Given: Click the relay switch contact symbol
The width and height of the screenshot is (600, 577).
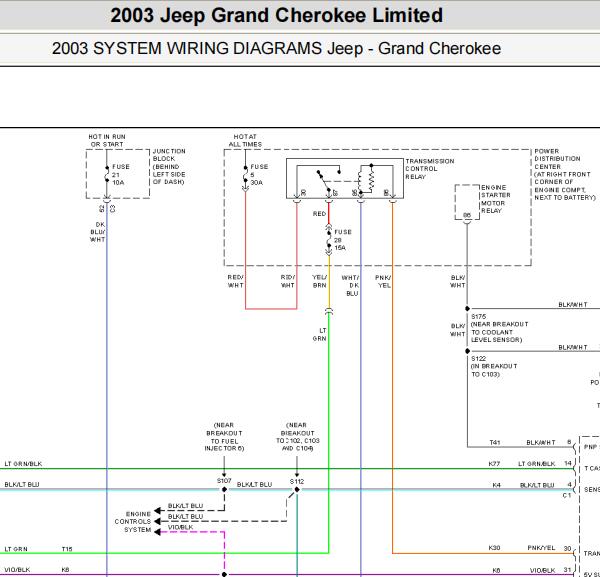Looking at the screenshot, I should click(328, 178).
